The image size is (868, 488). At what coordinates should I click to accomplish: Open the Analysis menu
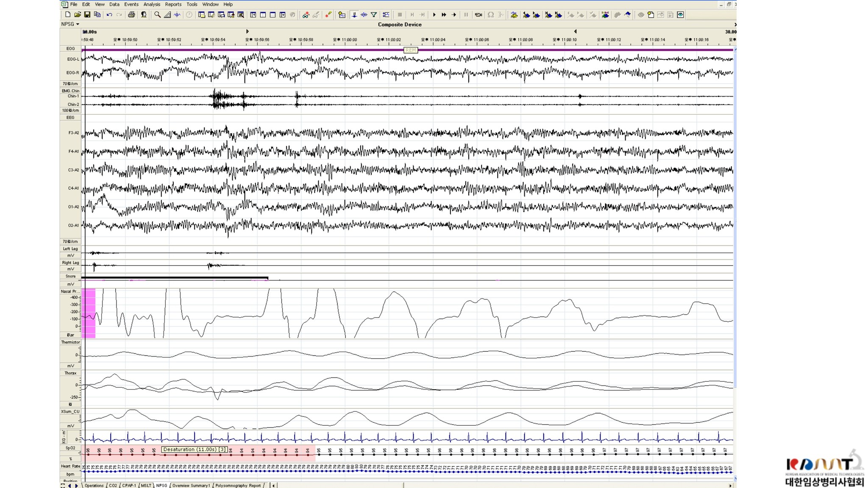point(152,4)
